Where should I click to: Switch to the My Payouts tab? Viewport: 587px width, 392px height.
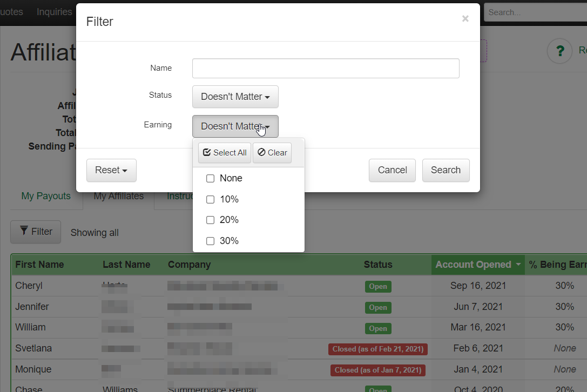[46, 196]
